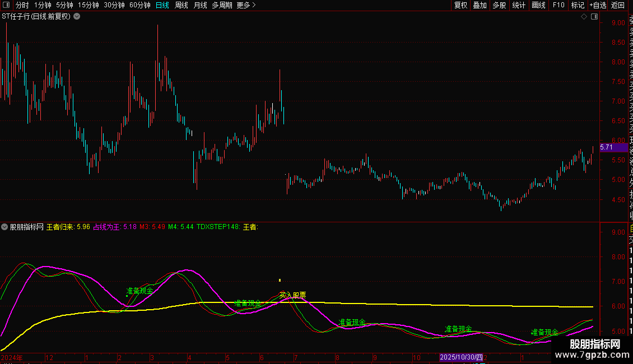Image resolution: width=633 pixels, height=364 pixels.
Task: Click the 9.00 price axis label in main chart
Action: (x=618, y=23)
